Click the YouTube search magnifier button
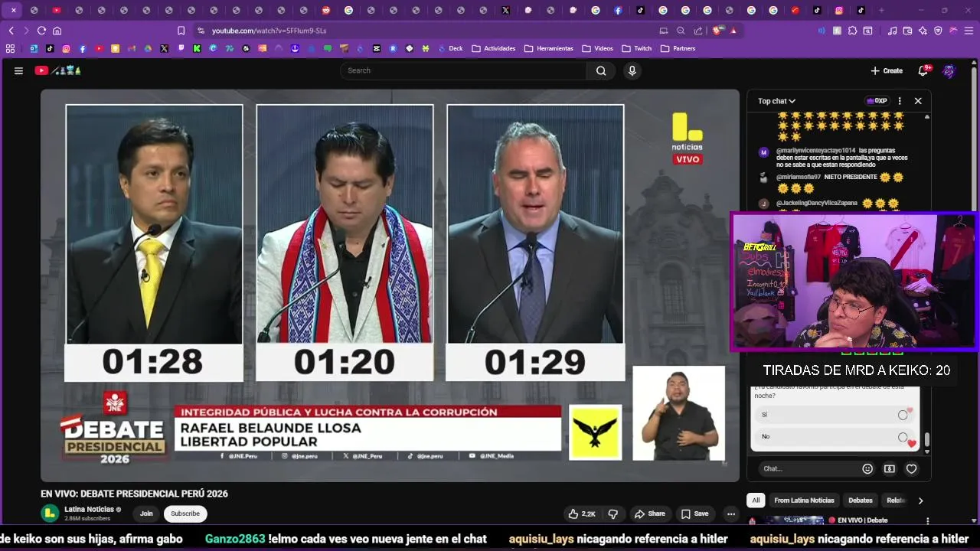Screen dimensions: 980x551 (x=601, y=70)
